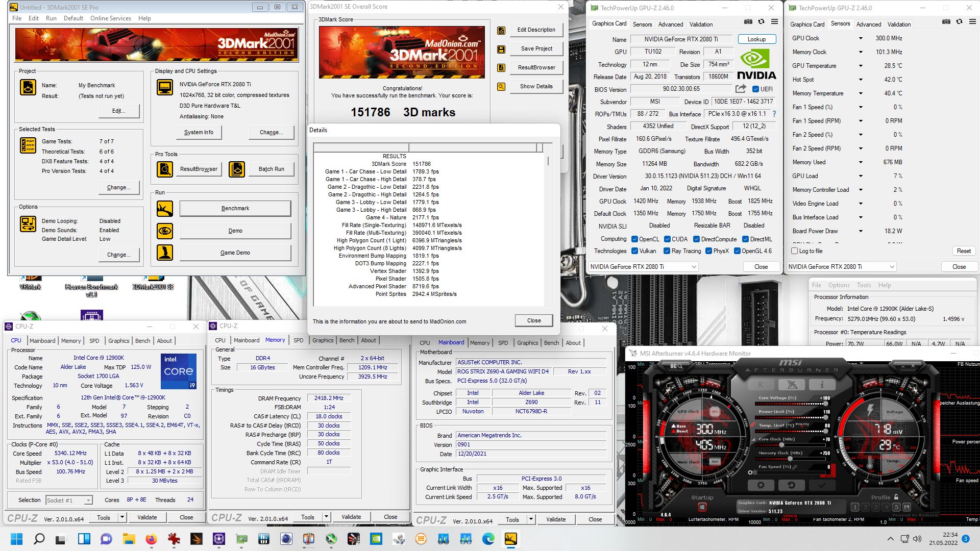Open Microsoft Edge from the taskbar
Screen dimensions: 980x551
tap(488, 539)
